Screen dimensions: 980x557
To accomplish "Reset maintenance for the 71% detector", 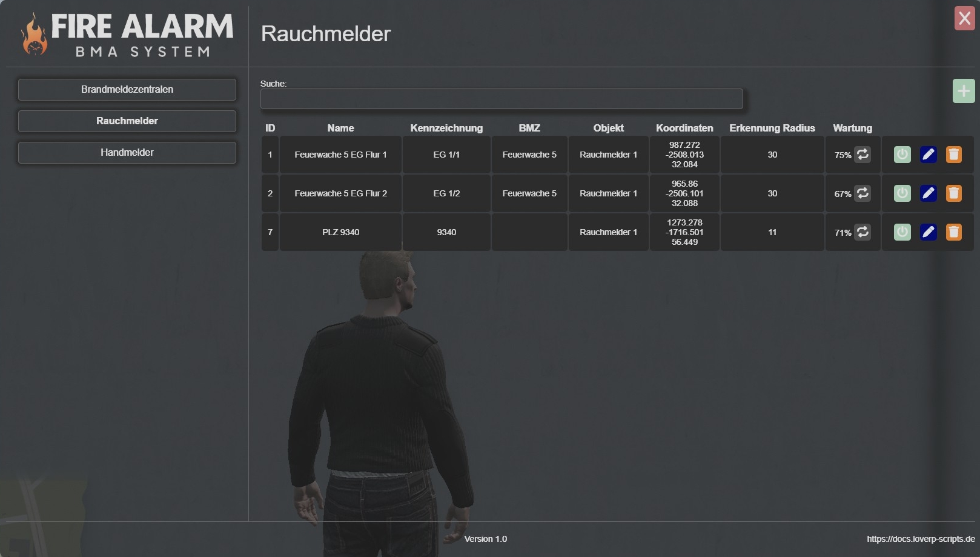I will point(862,232).
